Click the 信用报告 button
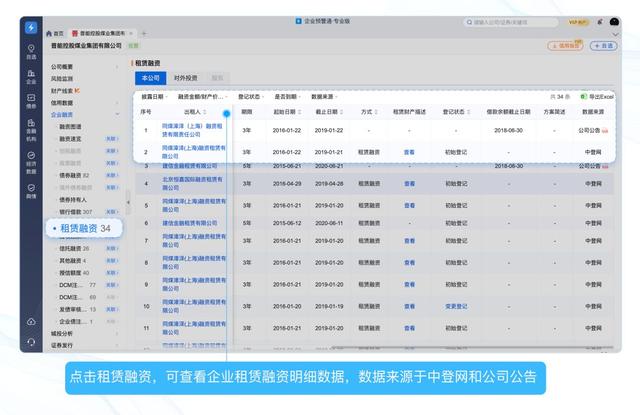Screen dimensions: 640x415 pyautogui.click(x=566, y=45)
